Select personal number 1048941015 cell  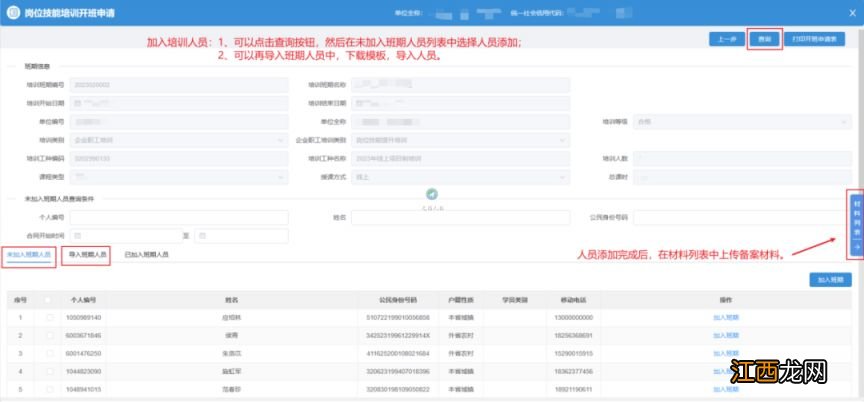pos(83,389)
